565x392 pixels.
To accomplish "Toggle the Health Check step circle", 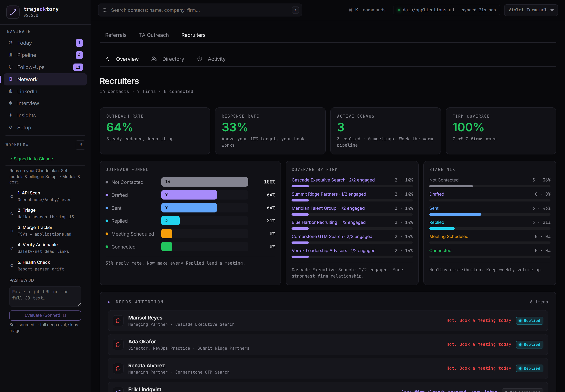I will 12,266.
